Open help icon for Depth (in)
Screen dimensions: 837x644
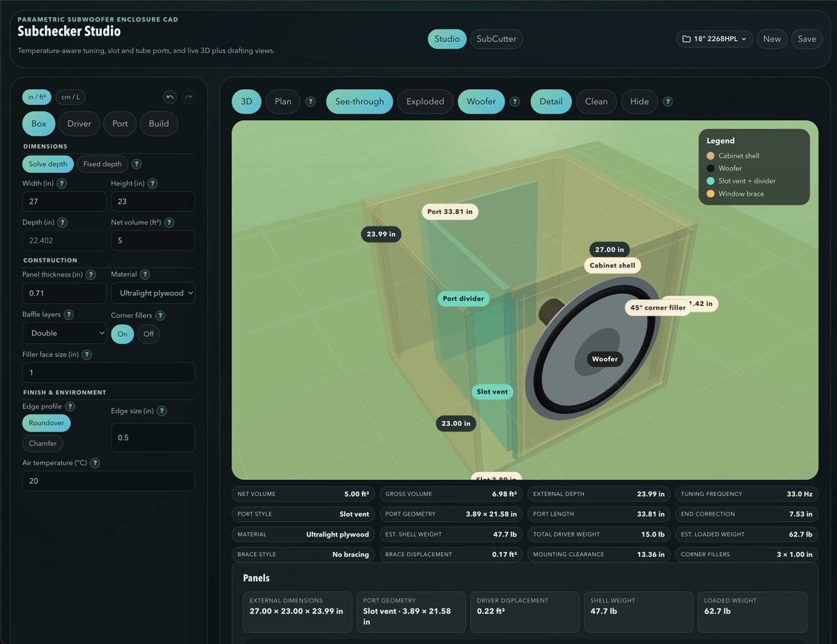(x=62, y=222)
